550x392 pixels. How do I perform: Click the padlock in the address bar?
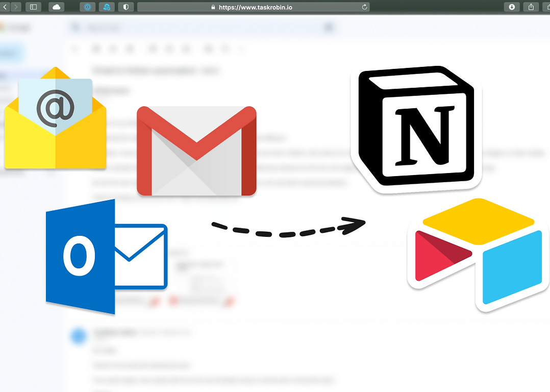coord(213,7)
